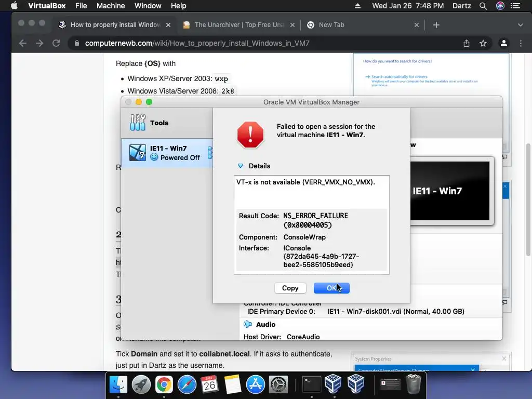532x399 pixels.
Task: Click the error text VT-x is not available
Action: (x=305, y=182)
